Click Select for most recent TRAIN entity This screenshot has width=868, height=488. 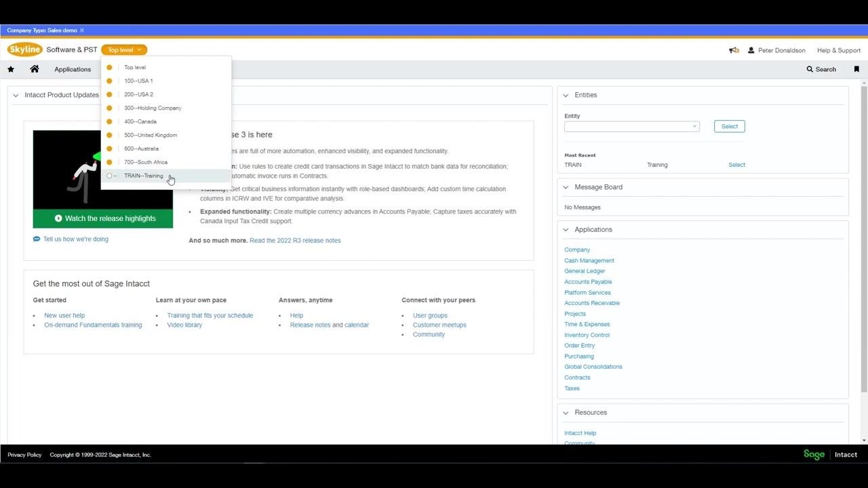tap(736, 165)
